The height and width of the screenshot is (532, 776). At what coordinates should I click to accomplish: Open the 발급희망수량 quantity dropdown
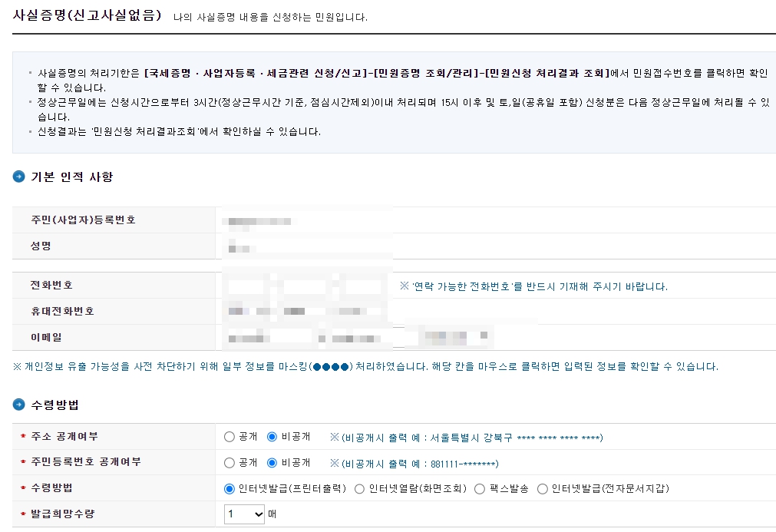click(243, 514)
